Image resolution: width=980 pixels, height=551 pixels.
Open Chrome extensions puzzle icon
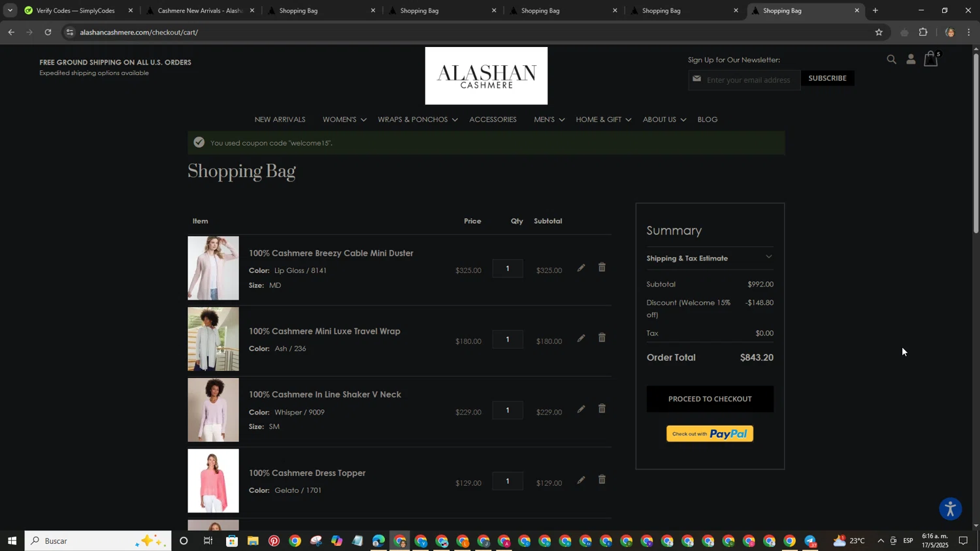click(x=923, y=32)
